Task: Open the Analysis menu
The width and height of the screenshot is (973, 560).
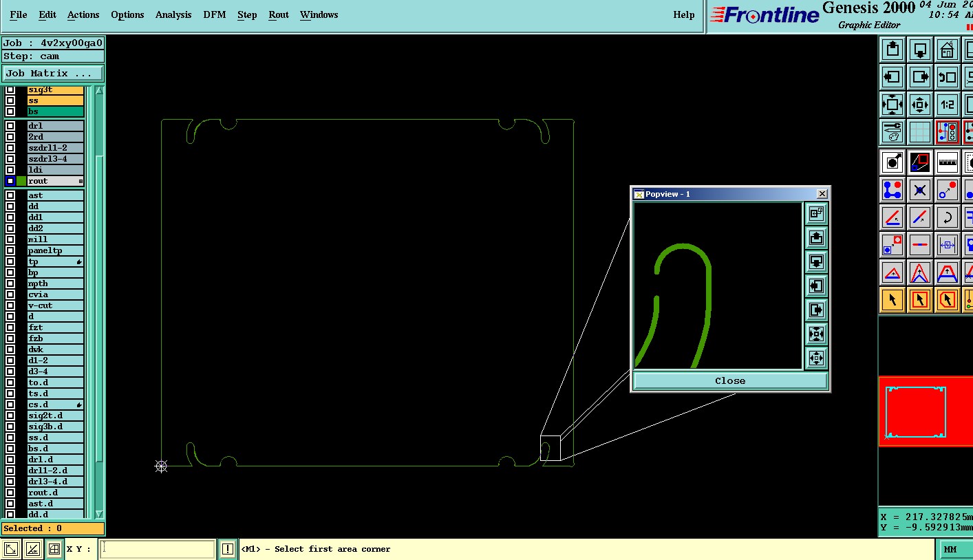Action: (173, 14)
